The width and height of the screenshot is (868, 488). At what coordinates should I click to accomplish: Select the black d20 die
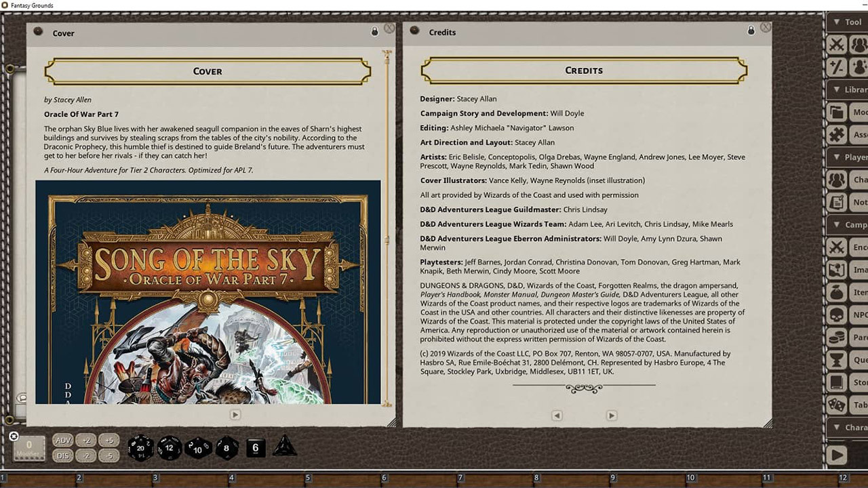pyautogui.click(x=140, y=447)
